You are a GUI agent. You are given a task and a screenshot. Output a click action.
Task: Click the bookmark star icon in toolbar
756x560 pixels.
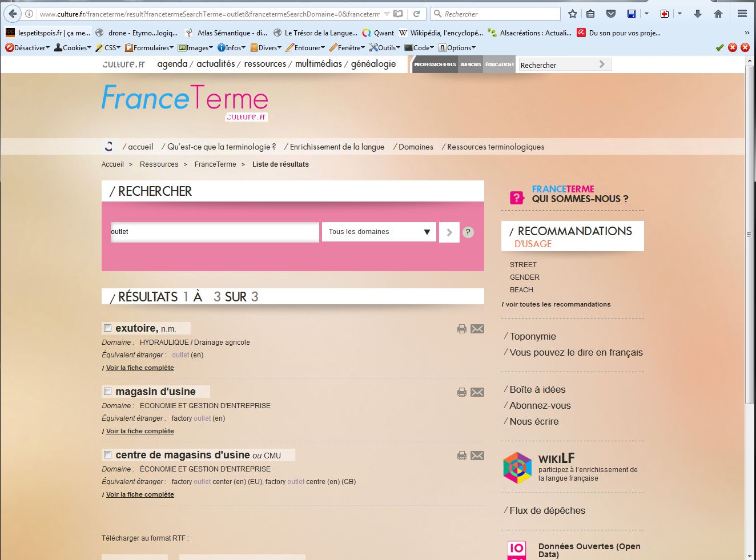coord(573,14)
